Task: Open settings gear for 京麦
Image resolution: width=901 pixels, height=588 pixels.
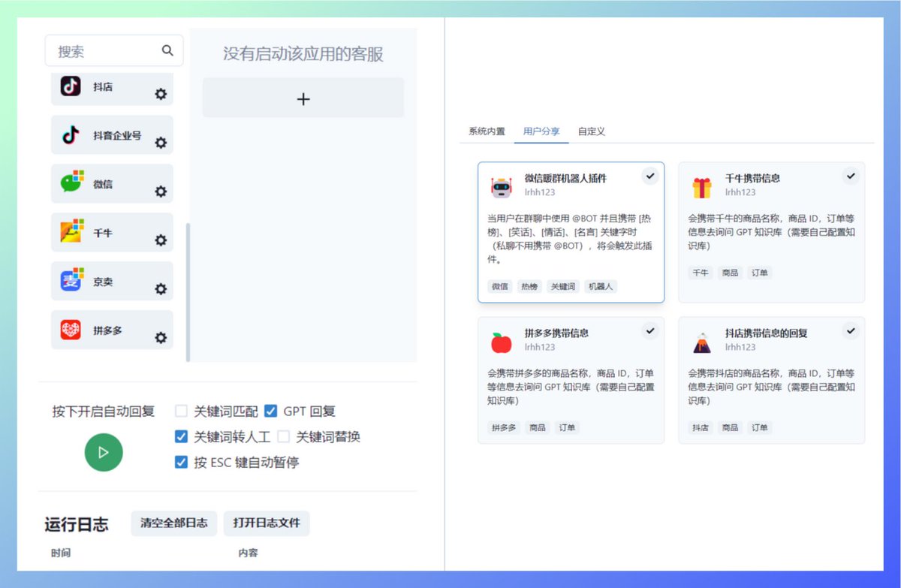Action: point(161,289)
